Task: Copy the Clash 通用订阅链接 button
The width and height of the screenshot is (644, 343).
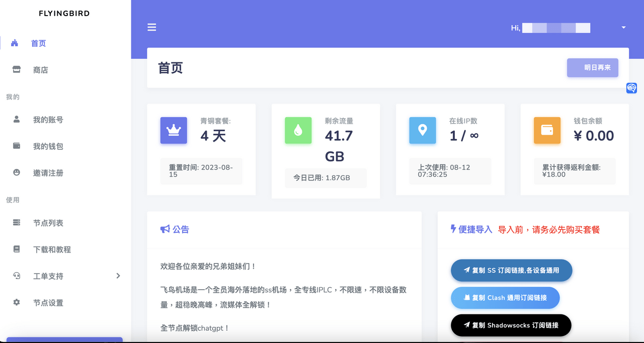Action: [x=505, y=298]
